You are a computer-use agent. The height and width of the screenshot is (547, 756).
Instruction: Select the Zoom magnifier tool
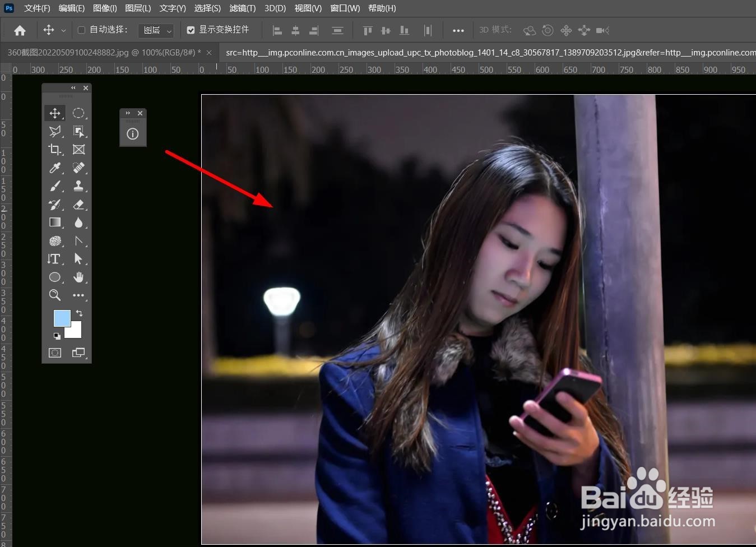[55, 295]
